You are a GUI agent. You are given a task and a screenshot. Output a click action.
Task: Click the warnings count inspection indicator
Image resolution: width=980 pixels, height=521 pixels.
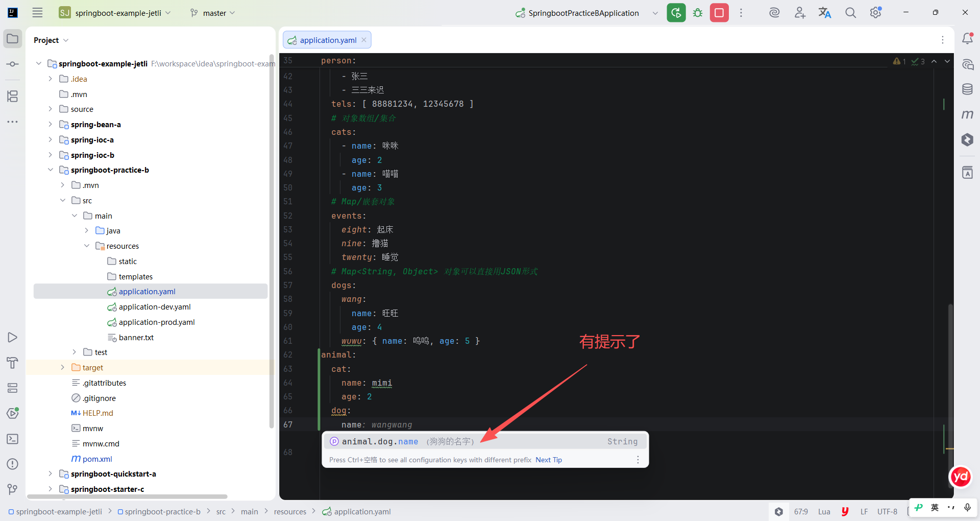899,61
